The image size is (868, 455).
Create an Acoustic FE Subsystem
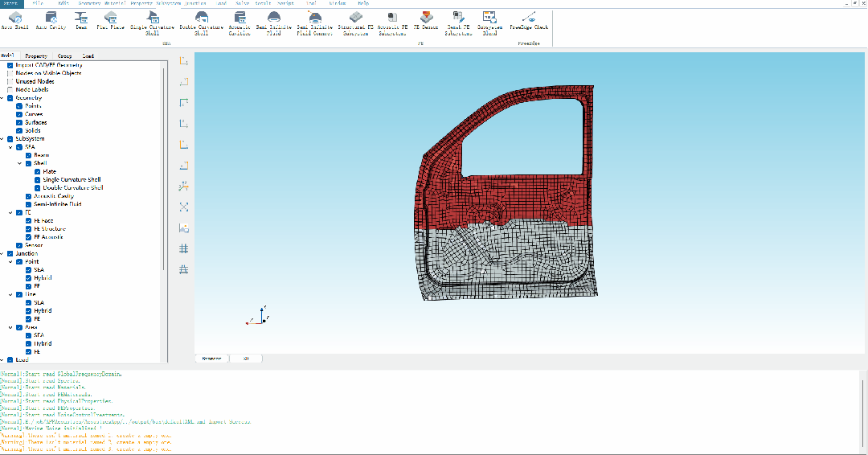coord(392,24)
